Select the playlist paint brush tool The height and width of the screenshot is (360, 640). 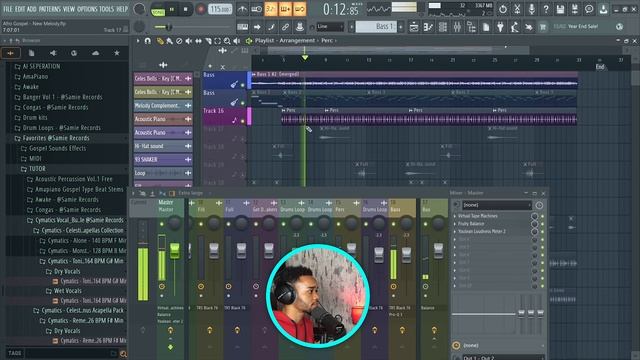coord(169,41)
